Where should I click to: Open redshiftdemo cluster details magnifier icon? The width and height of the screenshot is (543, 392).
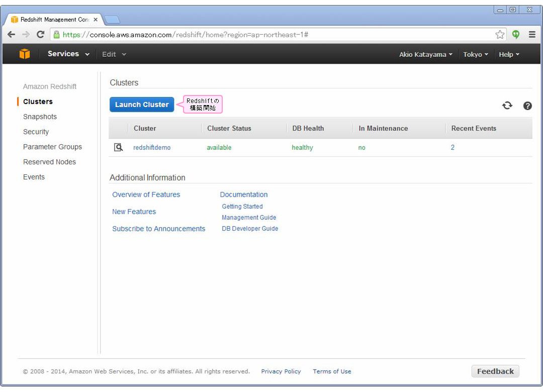point(119,148)
